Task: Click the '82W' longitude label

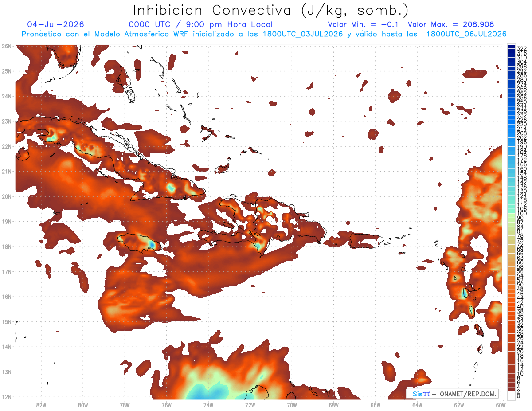Action: pyautogui.click(x=41, y=405)
